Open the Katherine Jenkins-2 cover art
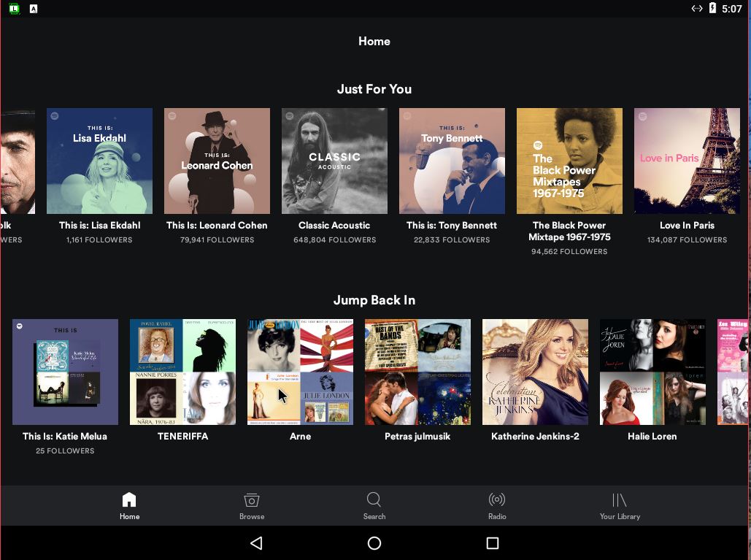This screenshot has height=560, width=751. point(535,372)
